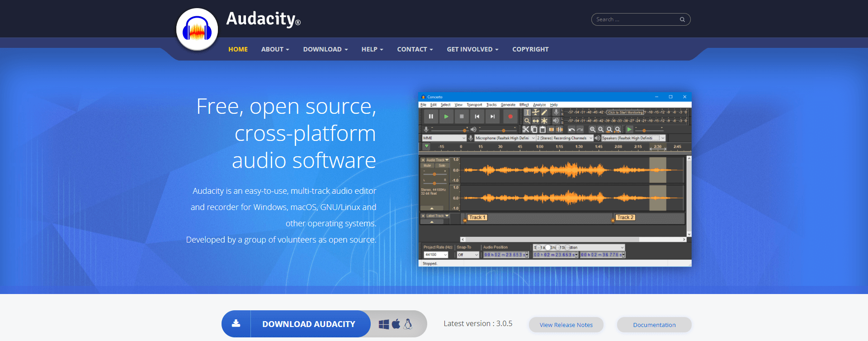This screenshot has height=341, width=868.
Task: Click the Undo arrow icon
Action: (x=571, y=129)
